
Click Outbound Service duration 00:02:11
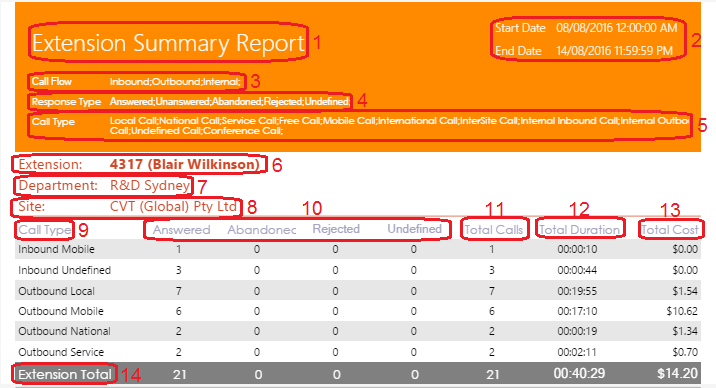pos(577,352)
